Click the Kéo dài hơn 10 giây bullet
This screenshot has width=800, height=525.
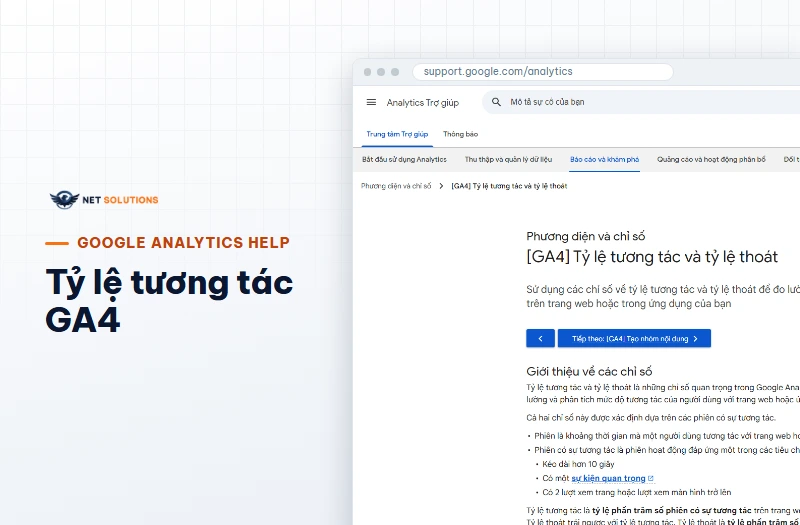click(x=578, y=464)
